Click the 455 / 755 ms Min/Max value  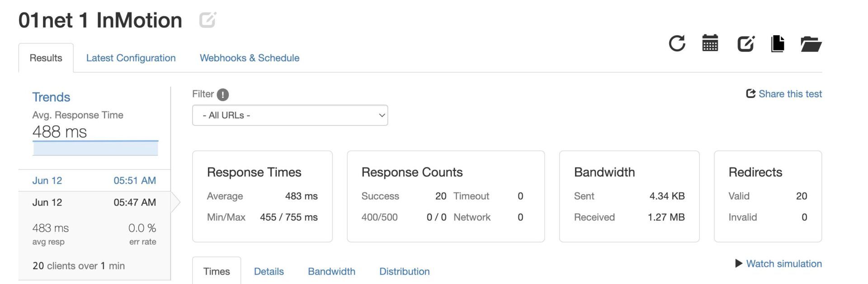point(288,217)
